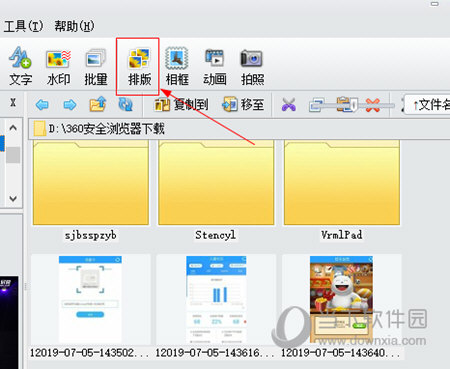Select the Stencyl folder

(x=216, y=183)
